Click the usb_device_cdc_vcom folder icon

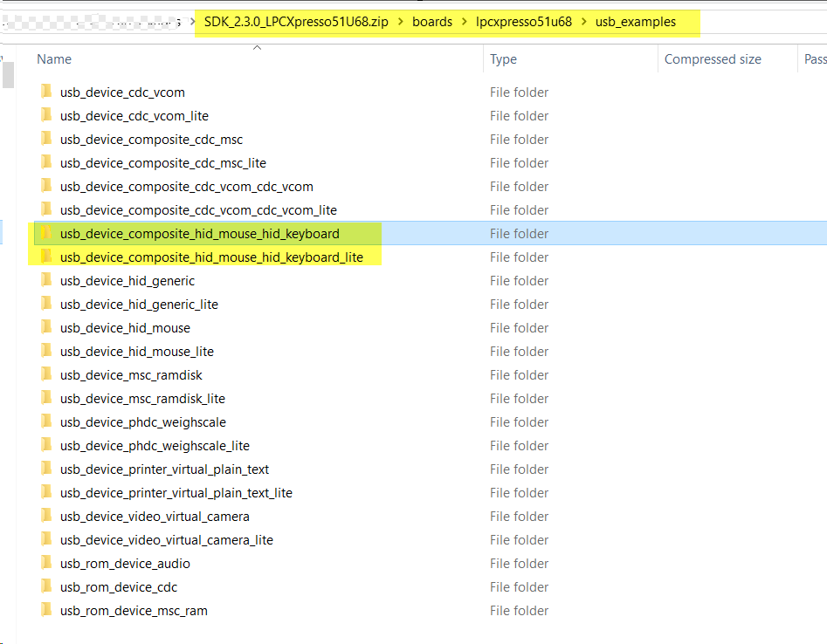point(46,92)
